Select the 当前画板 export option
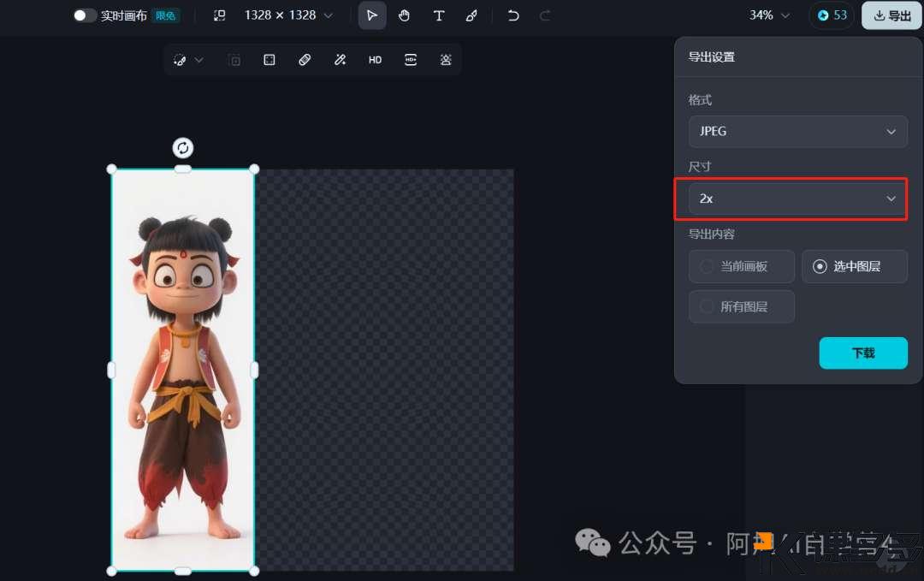 [741, 266]
